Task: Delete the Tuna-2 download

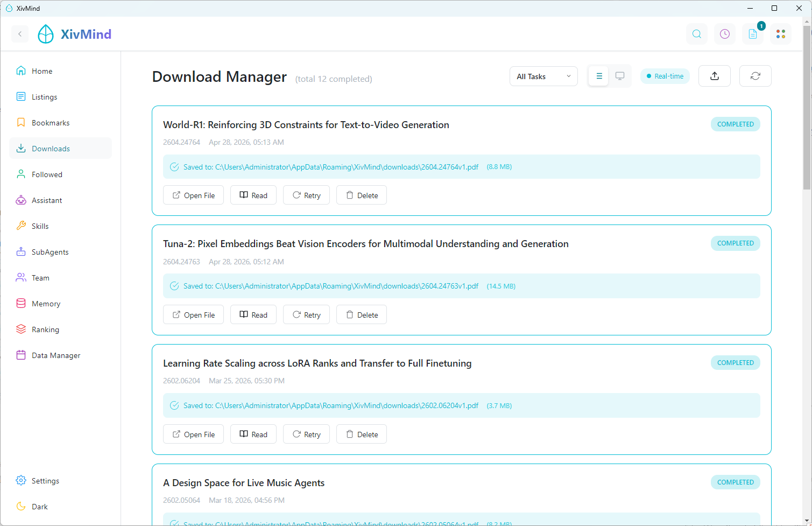Action: click(362, 315)
